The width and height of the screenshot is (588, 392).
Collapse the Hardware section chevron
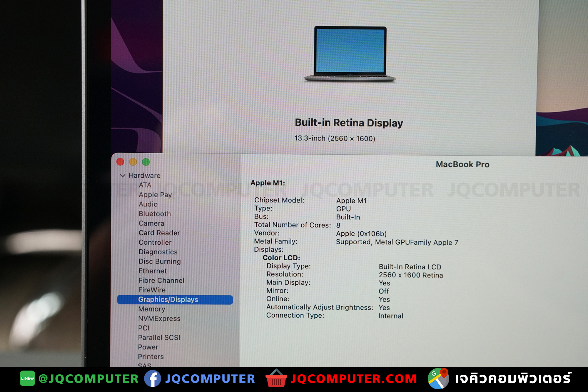123,176
